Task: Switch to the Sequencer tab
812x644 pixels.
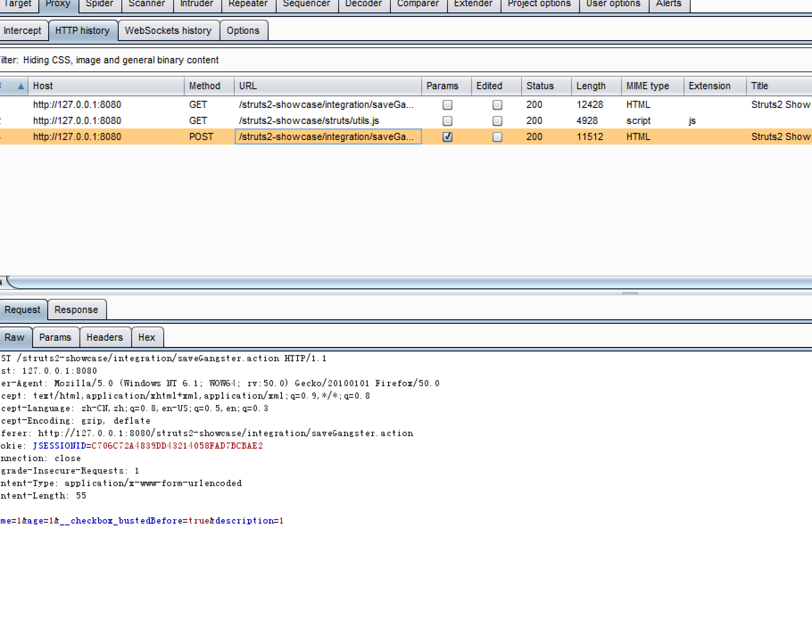Action: (x=307, y=4)
